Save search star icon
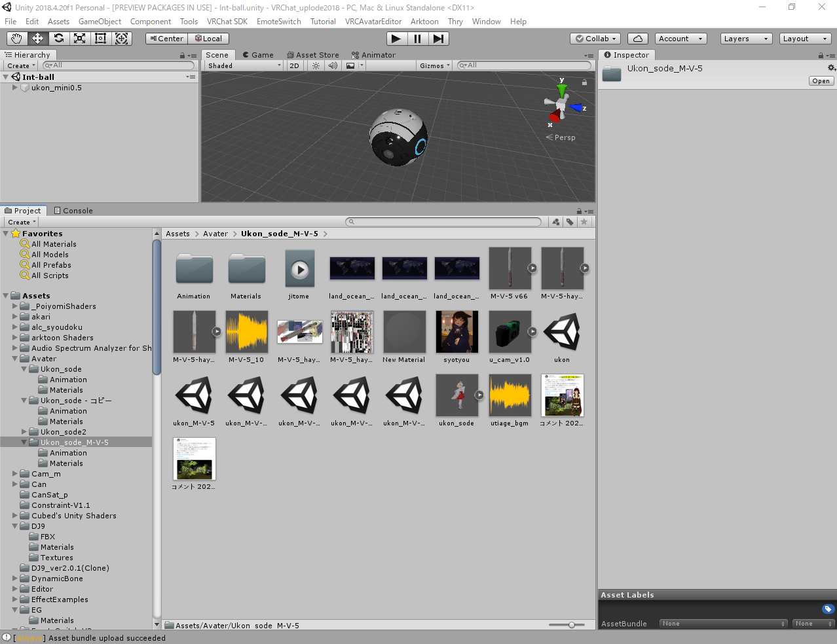837x644 pixels. [584, 222]
